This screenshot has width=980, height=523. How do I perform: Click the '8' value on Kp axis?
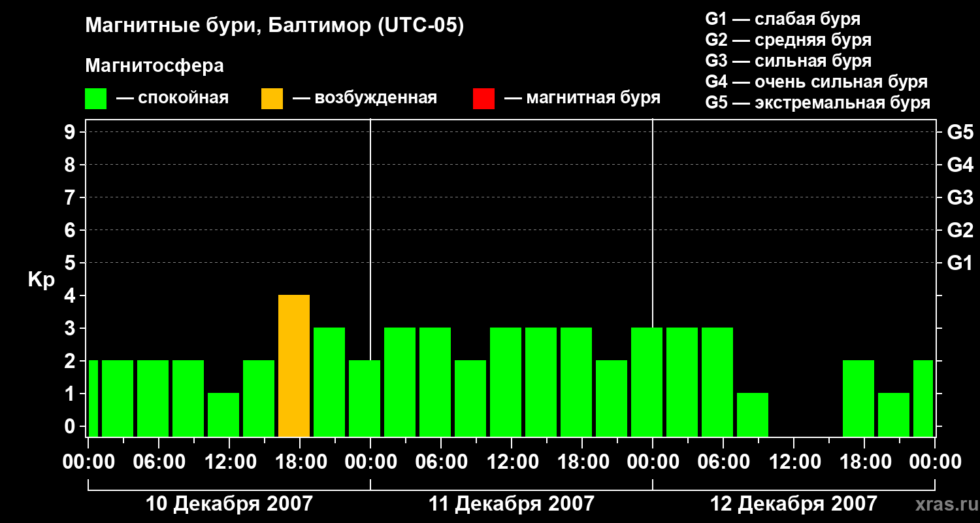coord(71,165)
